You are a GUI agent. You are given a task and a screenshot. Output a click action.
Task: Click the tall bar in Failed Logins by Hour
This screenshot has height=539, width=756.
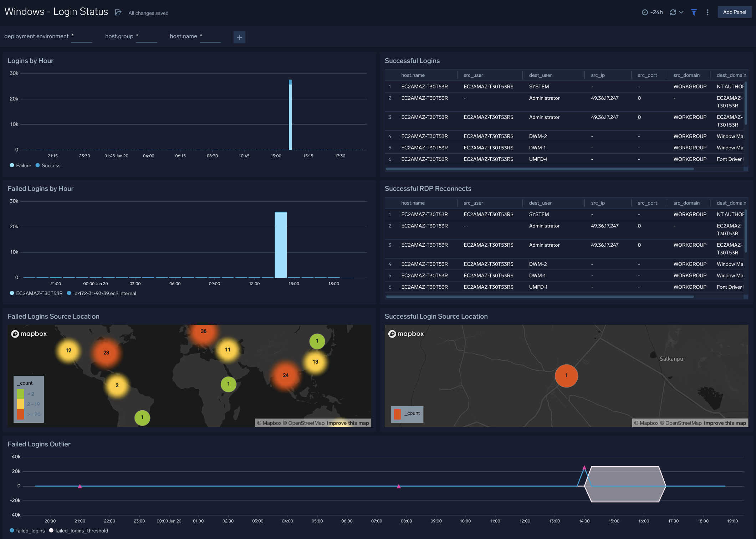click(281, 245)
